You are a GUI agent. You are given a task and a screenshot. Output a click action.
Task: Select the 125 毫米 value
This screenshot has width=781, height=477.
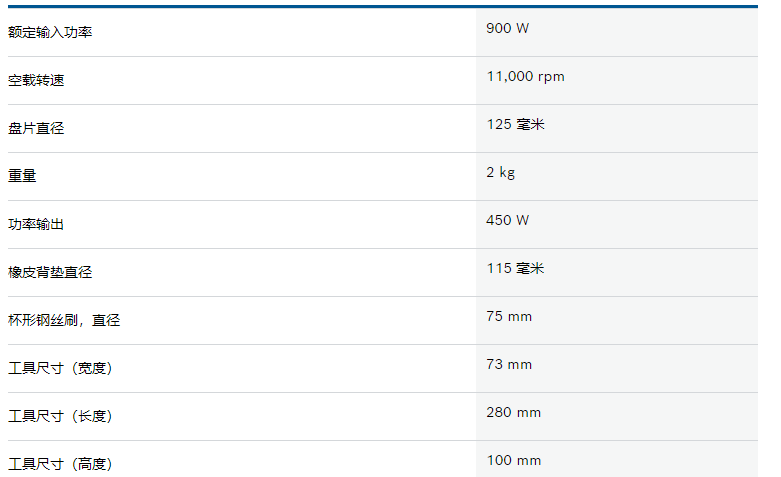[516, 124]
